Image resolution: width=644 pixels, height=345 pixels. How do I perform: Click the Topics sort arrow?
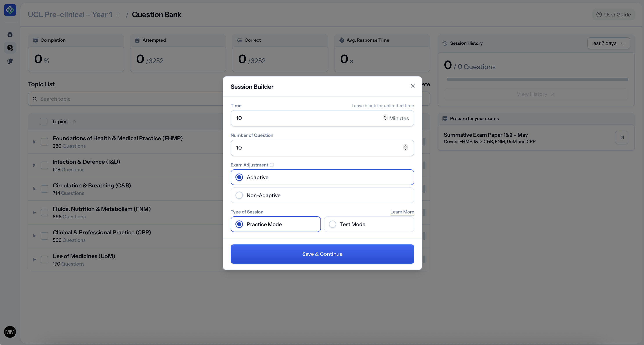pyautogui.click(x=74, y=121)
